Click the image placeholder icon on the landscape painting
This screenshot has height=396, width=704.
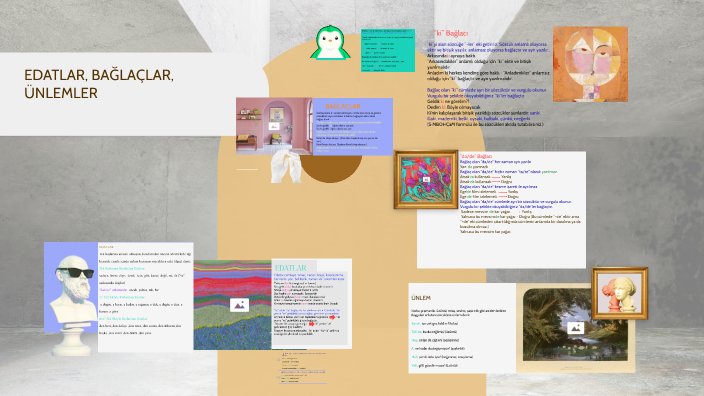pyautogui.click(x=575, y=328)
